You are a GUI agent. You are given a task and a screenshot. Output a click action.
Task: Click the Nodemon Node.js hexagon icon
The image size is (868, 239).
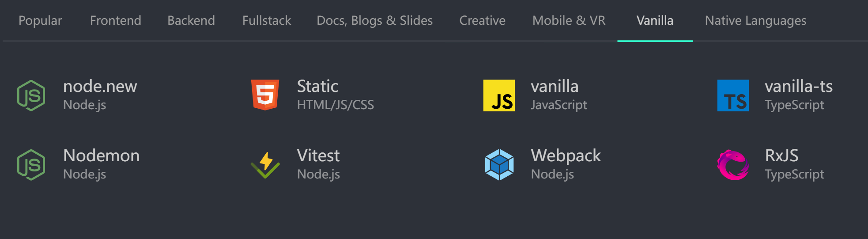point(31,165)
